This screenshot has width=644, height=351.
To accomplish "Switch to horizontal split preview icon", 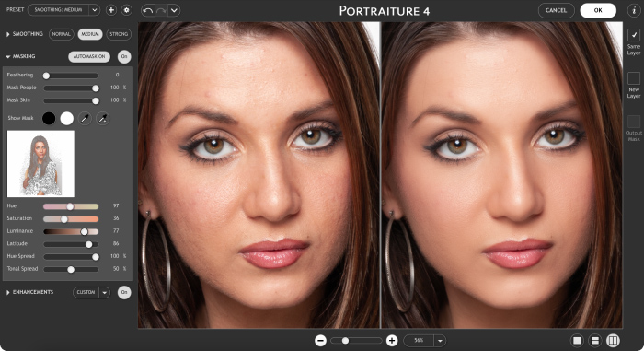I will 594,340.
